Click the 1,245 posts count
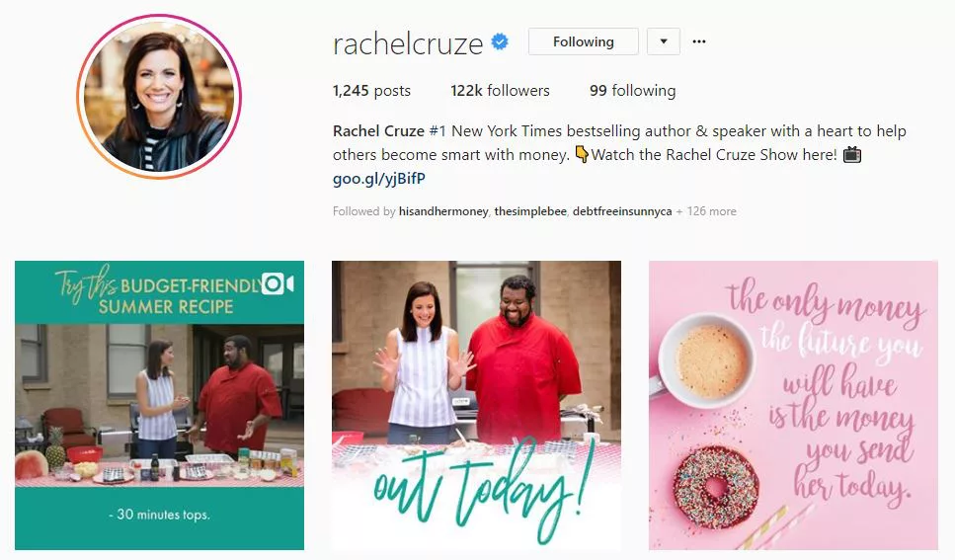Screen dimensions: 955x560 point(371,91)
